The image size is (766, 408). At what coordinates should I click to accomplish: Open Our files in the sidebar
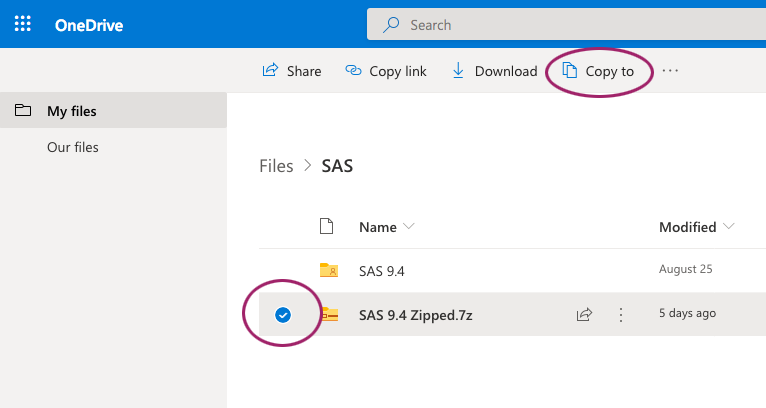click(73, 147)
